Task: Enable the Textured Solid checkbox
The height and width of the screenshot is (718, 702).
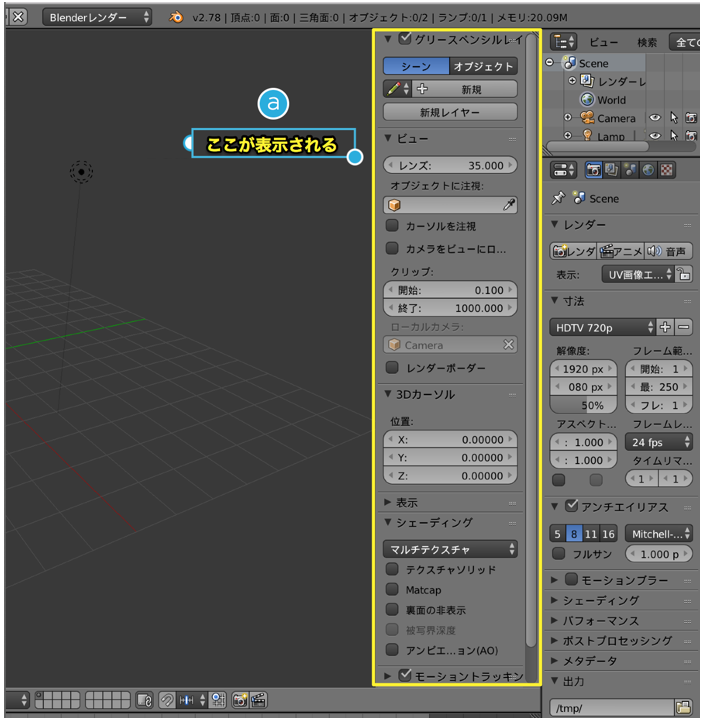Action: (392, 569)
